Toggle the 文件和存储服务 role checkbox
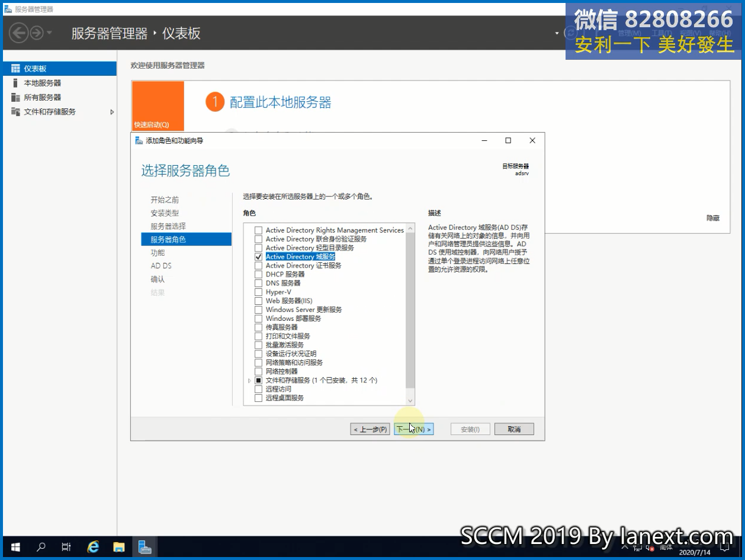This screenshot has height=560, width=745. click(x=258, y=380)
